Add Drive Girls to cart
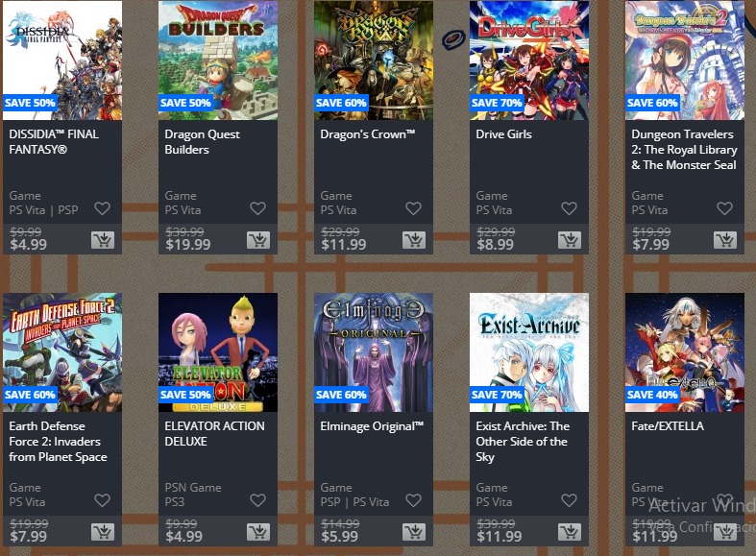 tap(570, 240)
